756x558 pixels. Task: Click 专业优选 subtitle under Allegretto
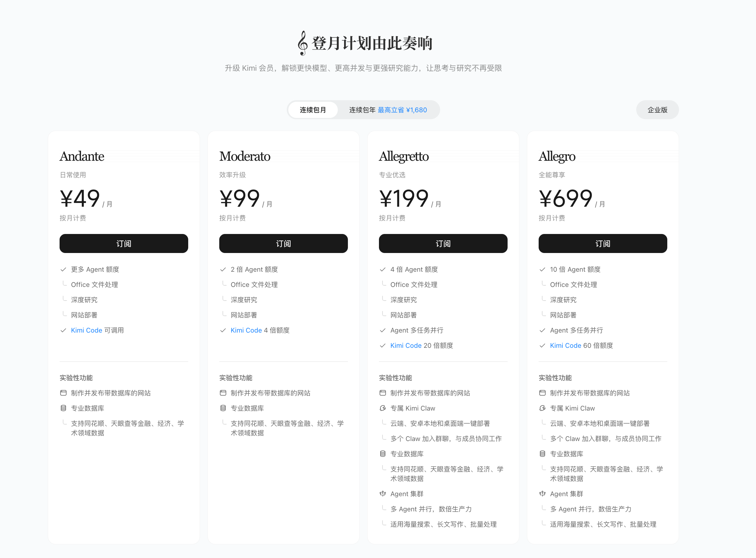[392, 175]
